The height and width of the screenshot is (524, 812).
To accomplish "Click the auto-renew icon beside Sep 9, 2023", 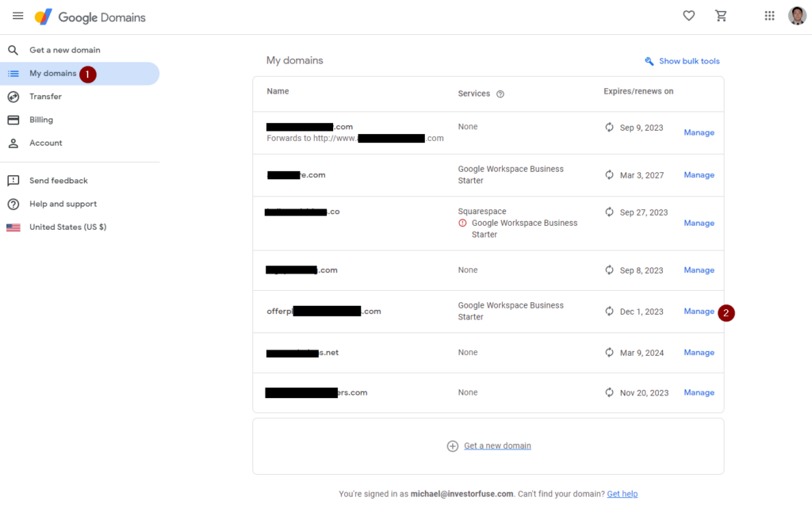I will click(610, 128).
